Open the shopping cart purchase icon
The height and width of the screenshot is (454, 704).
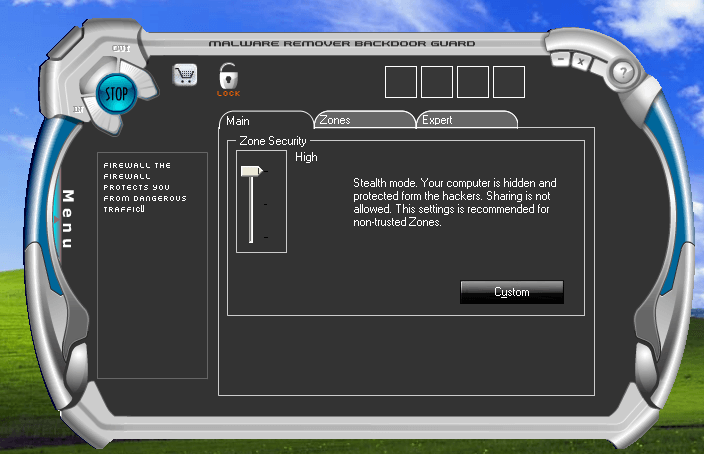tap(185, 75)
